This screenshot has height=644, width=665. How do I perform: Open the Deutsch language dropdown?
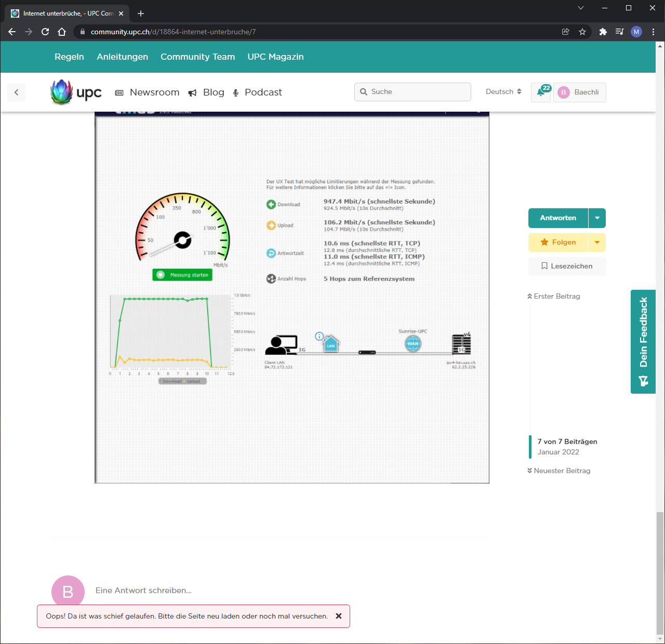tap(503, 92)
